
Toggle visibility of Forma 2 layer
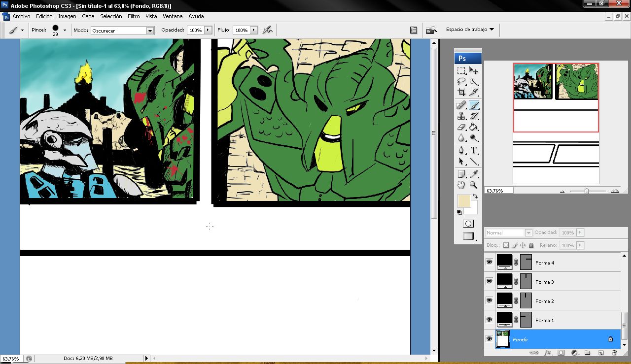point(489,300)
